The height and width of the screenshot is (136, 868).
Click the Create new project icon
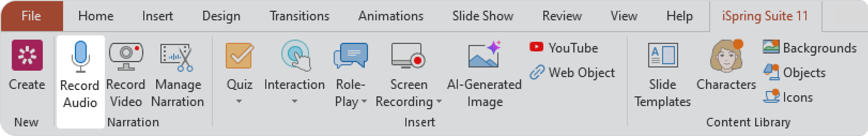click(27, 55)
